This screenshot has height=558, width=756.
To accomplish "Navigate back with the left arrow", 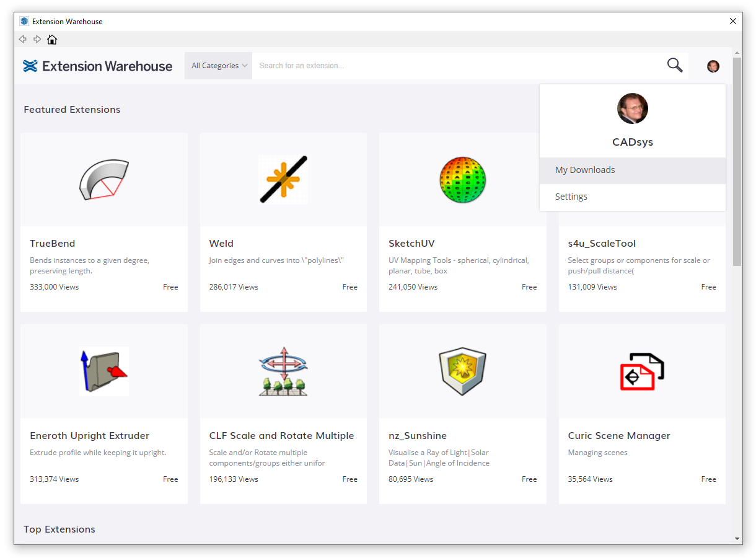I will [23, 40].
